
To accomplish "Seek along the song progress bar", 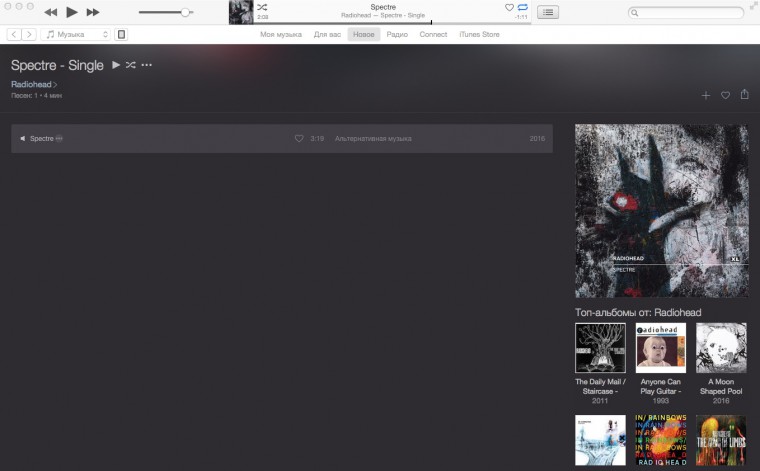I will click(392, 23).
